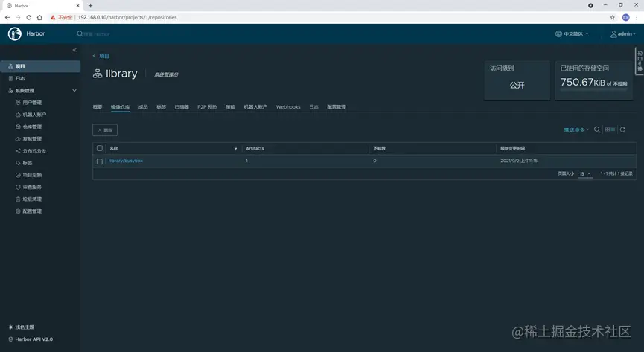The height and width of the screenshot is (352, 644).
Task: Switch to the project 机器人账户 tab
Action: (255, 107)
